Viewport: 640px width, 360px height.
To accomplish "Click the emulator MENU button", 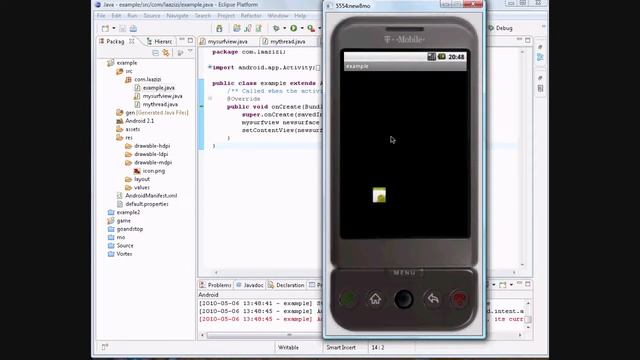I will 405,272.
